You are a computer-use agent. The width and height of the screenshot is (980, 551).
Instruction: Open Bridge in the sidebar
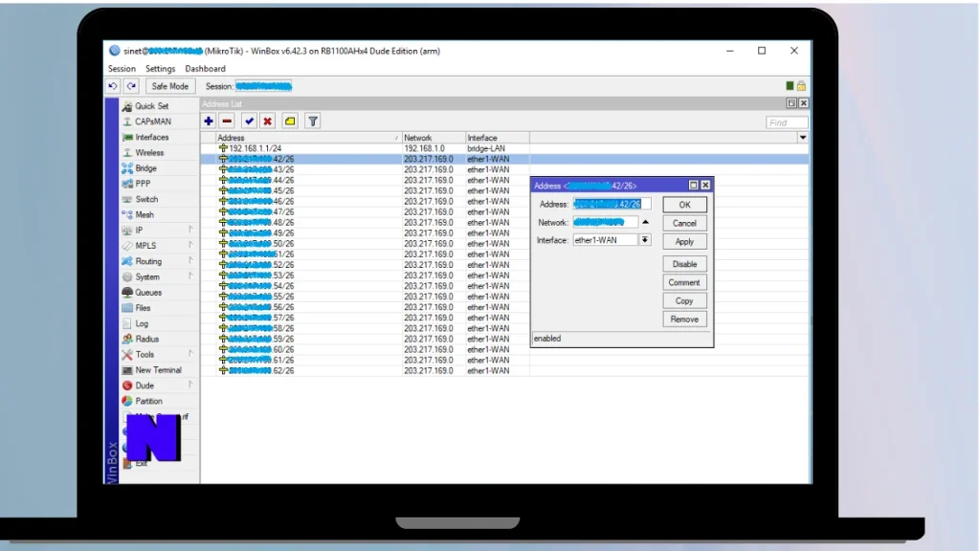(145, 168)
